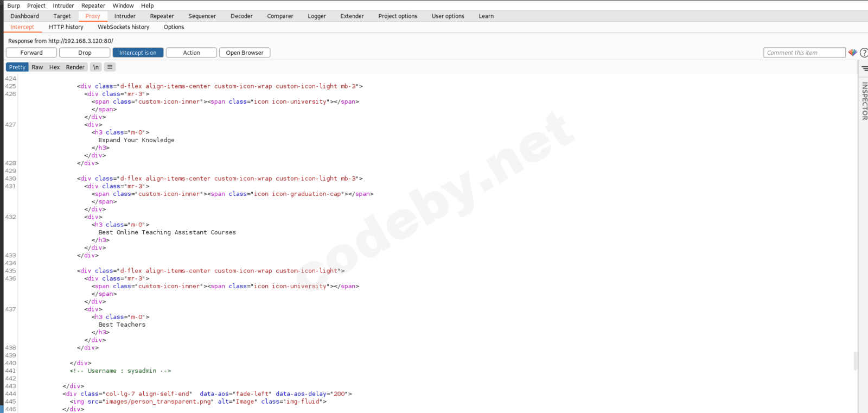
Task: Click the text Expand Your Knowledge
Action: pyautogui.click(x=137, y=140)
